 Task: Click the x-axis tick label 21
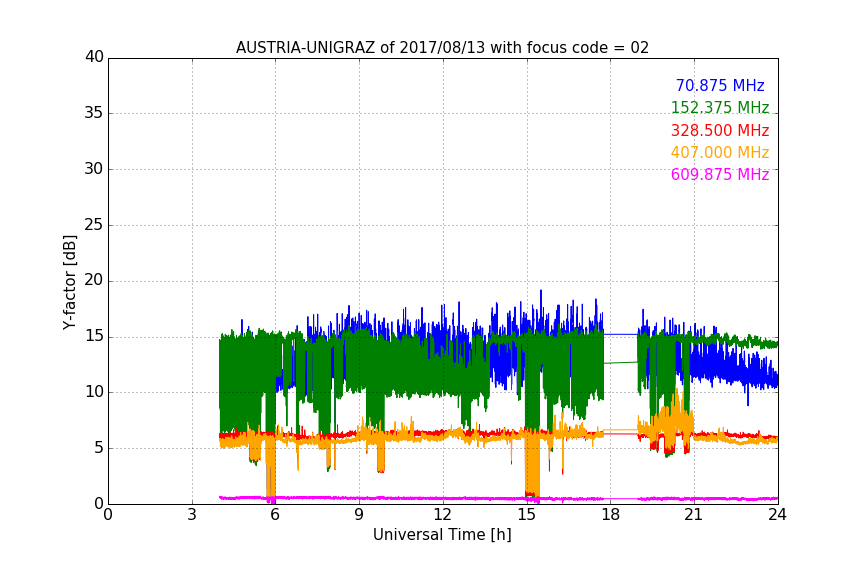click(694, 515)
